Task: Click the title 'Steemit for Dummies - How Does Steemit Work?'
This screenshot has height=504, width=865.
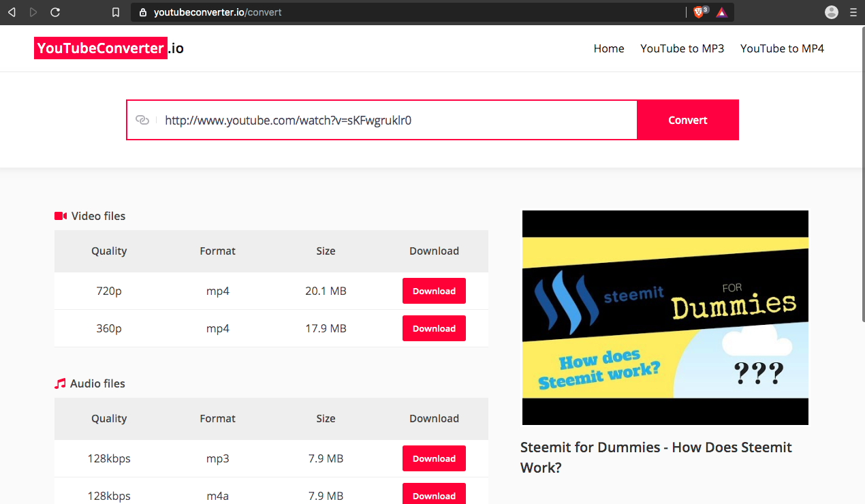Action: click(x=656, y=458)
